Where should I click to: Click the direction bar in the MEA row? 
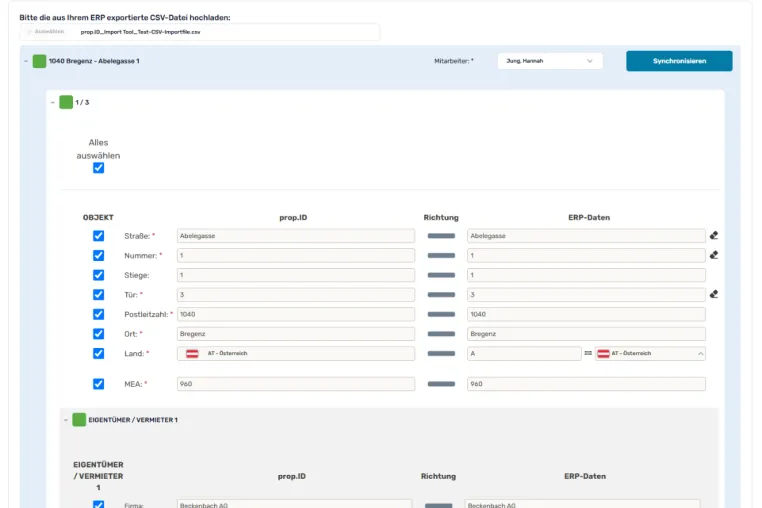[441, 384]
